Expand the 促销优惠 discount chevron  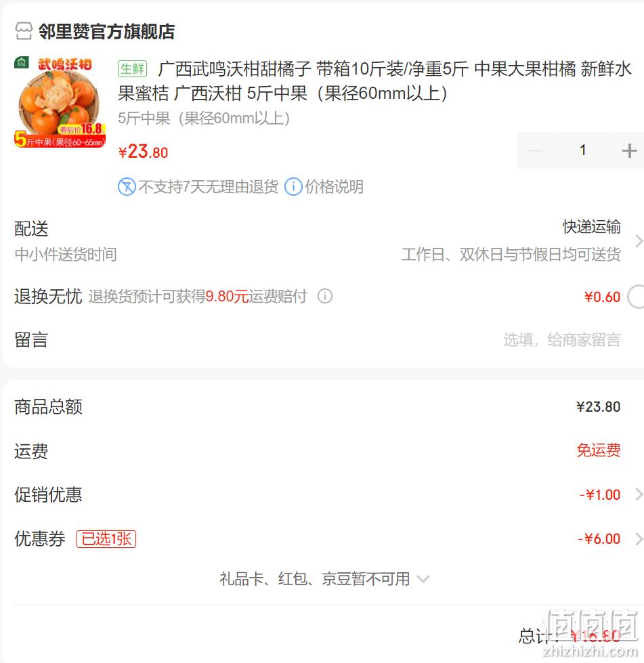[x=639, y=494]
